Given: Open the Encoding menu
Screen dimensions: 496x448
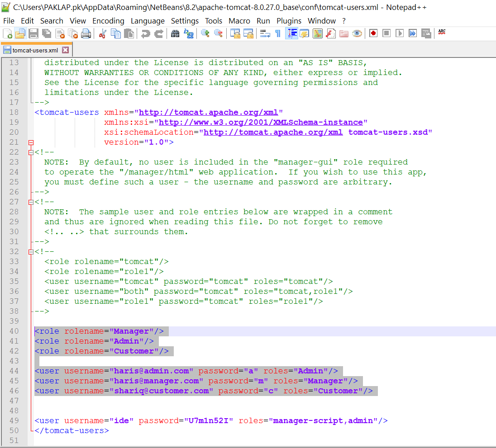Looking at the screenshot, I should [x=108, y=21].
